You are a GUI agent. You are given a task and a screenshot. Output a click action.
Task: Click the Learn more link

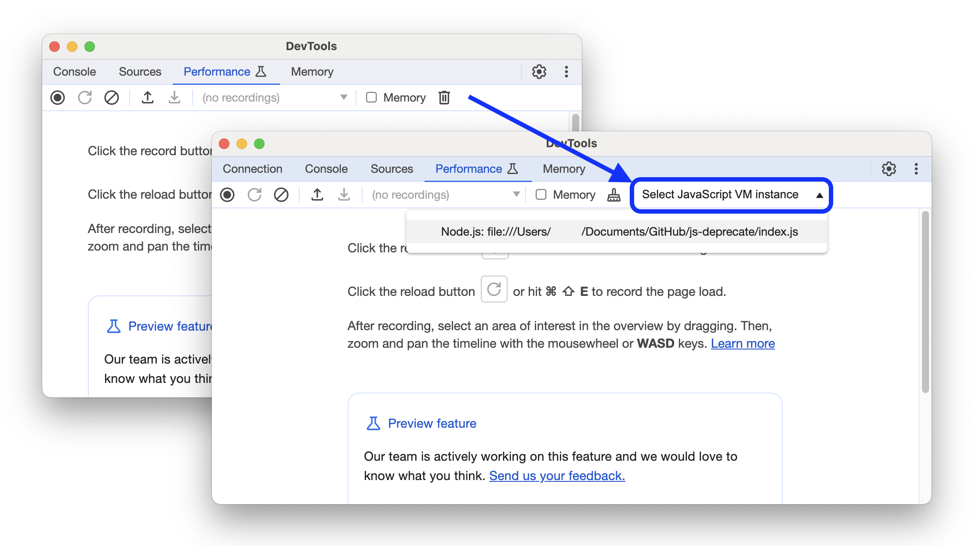click(744, 343)
